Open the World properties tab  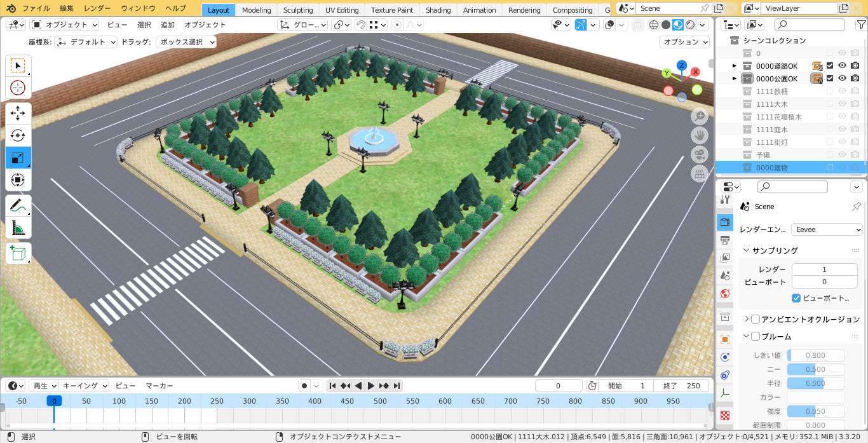[725, 294]
